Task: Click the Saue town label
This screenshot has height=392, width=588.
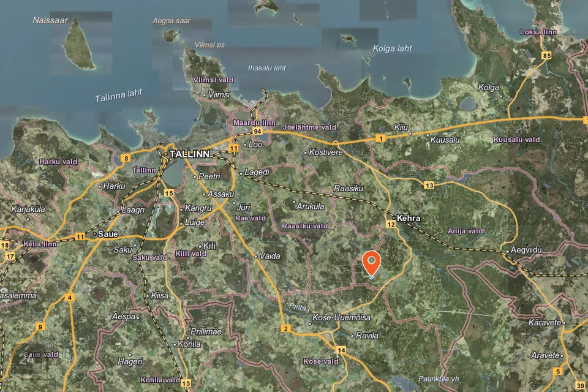Action: pos(107,234)
